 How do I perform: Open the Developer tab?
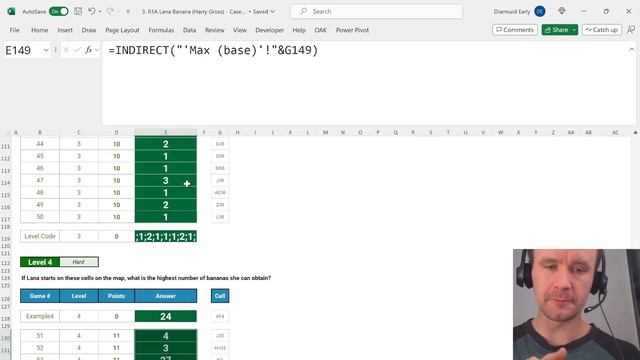(269, 30)
